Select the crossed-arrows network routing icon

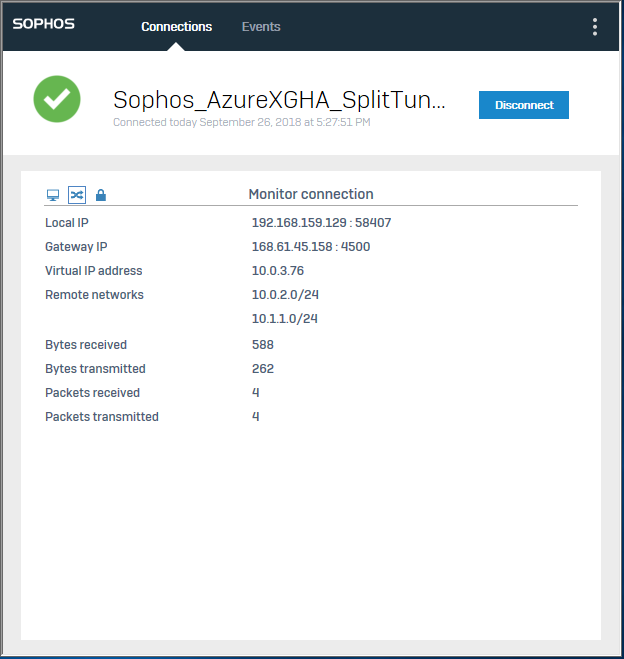click(77, 195)
